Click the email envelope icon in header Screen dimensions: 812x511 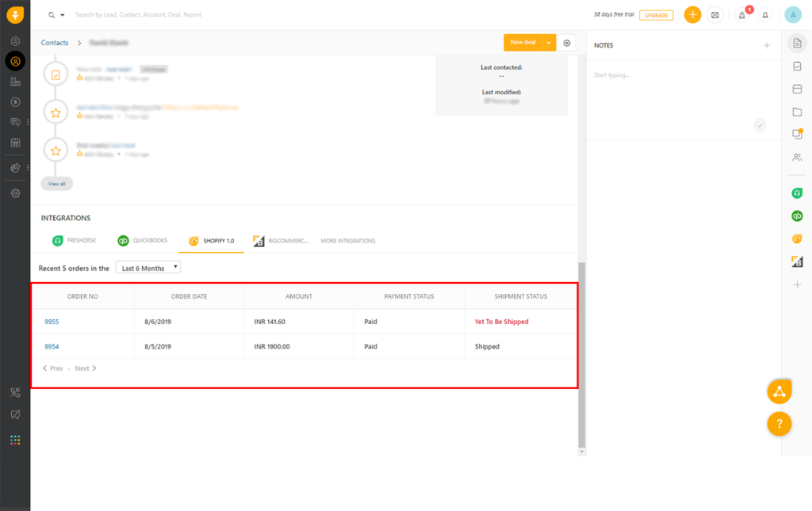click(x=714, y=15)
